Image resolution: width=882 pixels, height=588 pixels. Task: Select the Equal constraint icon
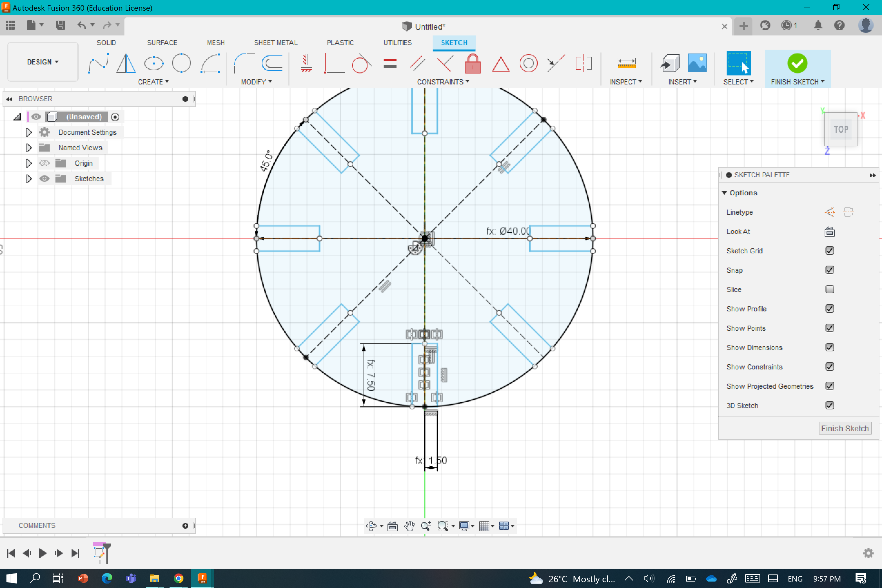pos(390,63)
